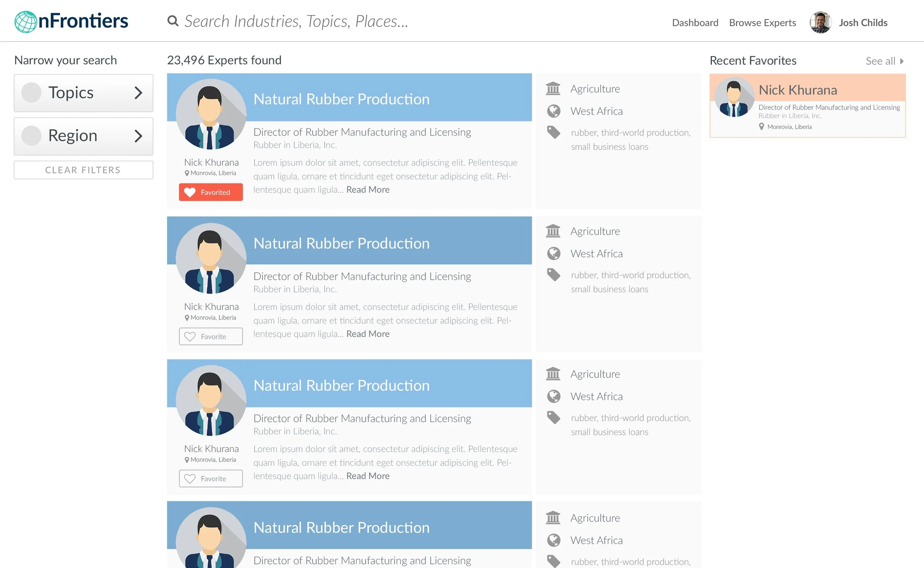
Task: Click the nFrontiers globe logo icon
Action: coord(25,22)
